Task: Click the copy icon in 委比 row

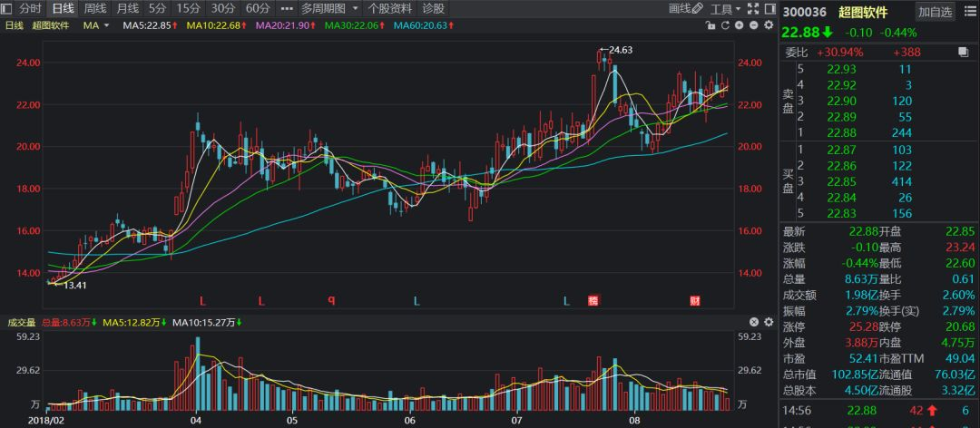Action: [x=963, y=53]
